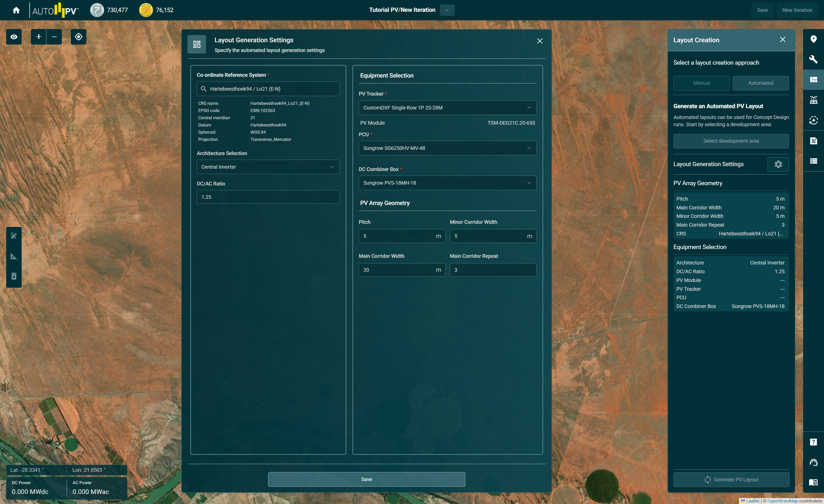This screenshot has width=824, height=504.
Task: Zoom in on the map
Action: tap(38, 37)
